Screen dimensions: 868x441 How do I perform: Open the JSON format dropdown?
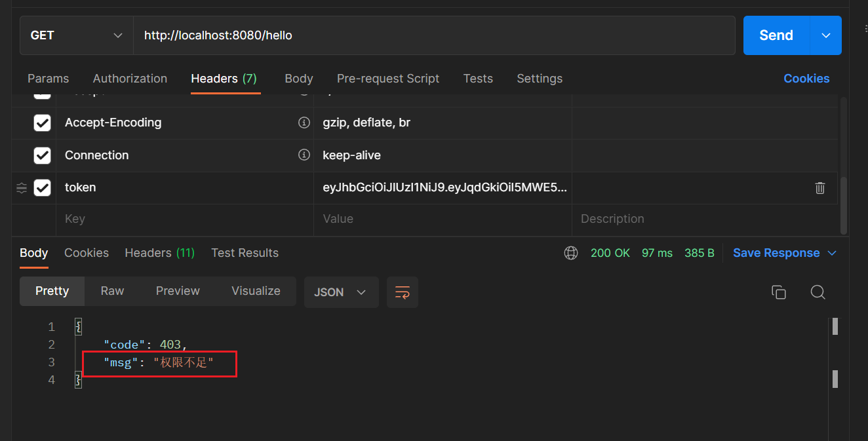pos(340,292)
